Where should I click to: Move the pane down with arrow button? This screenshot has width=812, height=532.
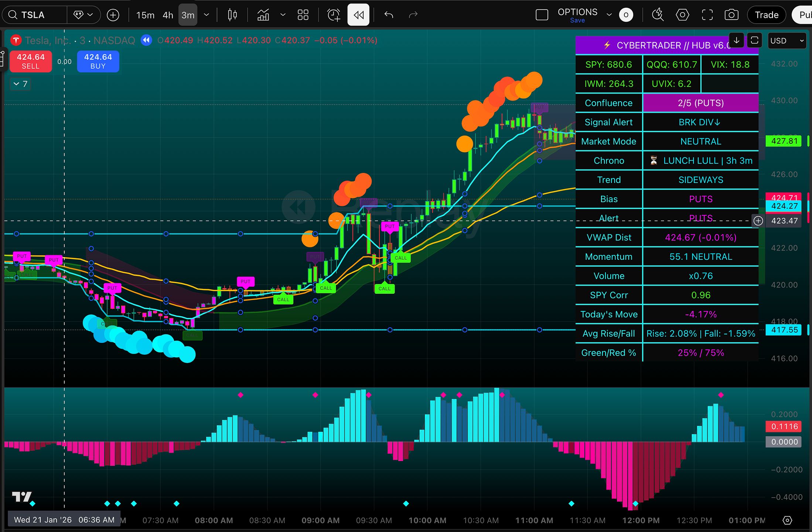point(736,40)
